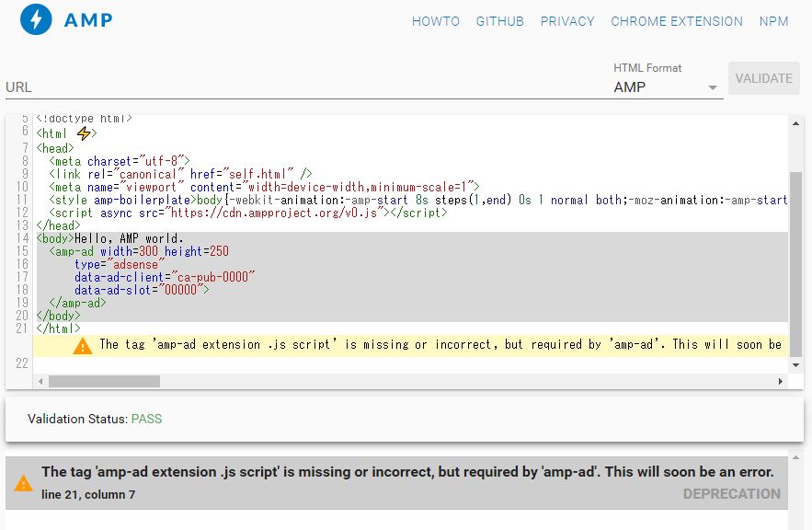Click the DEPRECATION label
This screenshot has height=530, width=812.
click(x=731, y=494)
